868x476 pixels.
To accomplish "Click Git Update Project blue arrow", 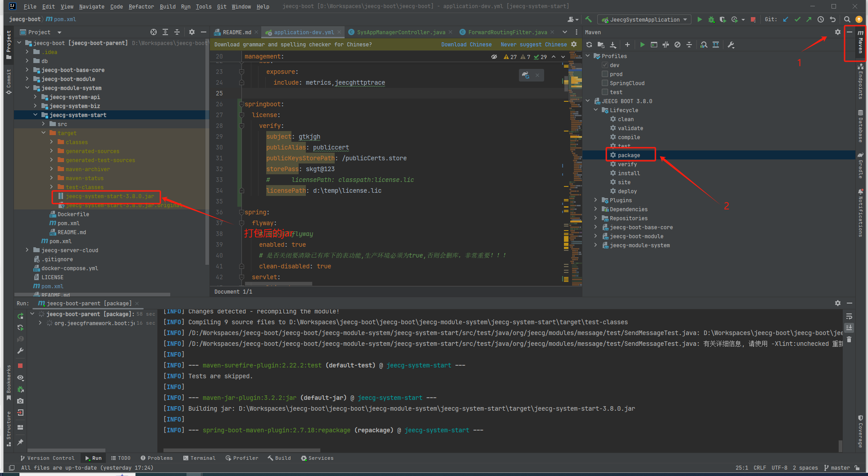I will (x=786, y=19).
